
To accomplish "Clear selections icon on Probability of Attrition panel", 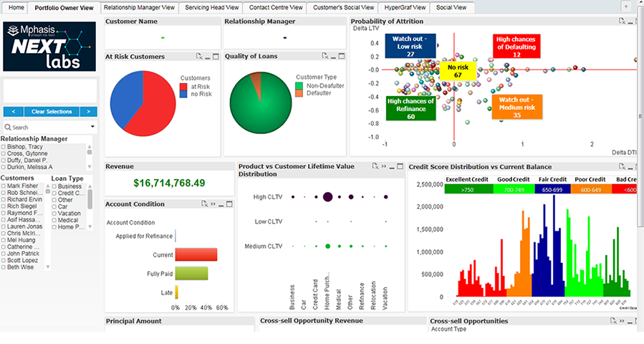I will coord(623,21).
